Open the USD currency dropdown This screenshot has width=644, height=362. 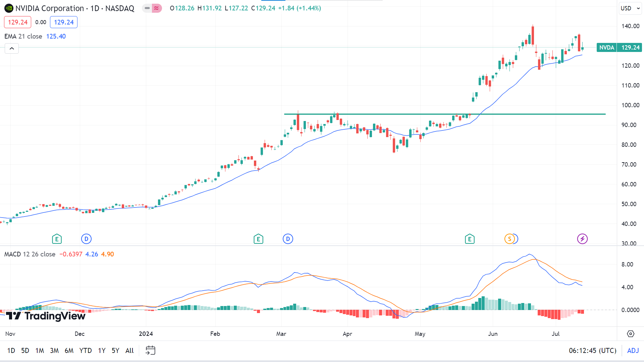(x=630, y=8)
